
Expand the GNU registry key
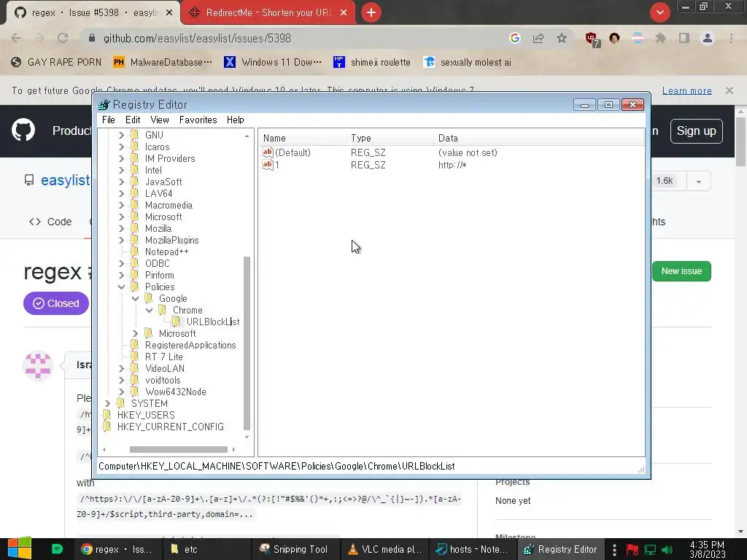click(121, 135)
